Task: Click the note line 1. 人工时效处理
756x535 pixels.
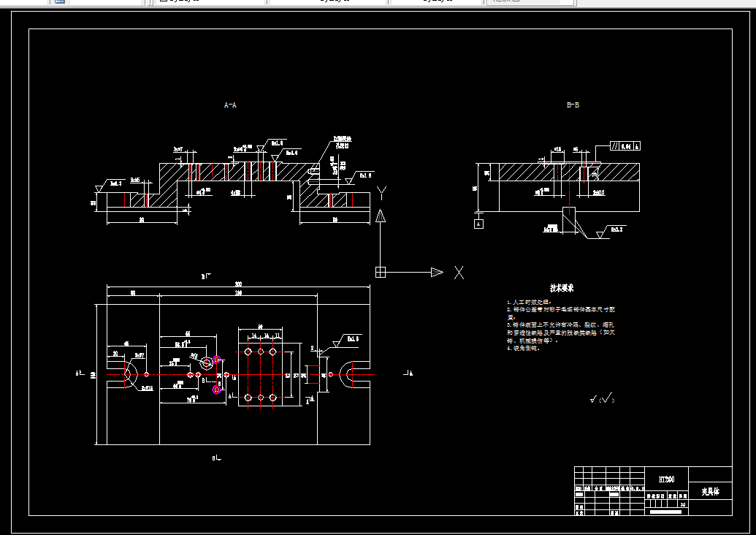Action: coord(529,302)
